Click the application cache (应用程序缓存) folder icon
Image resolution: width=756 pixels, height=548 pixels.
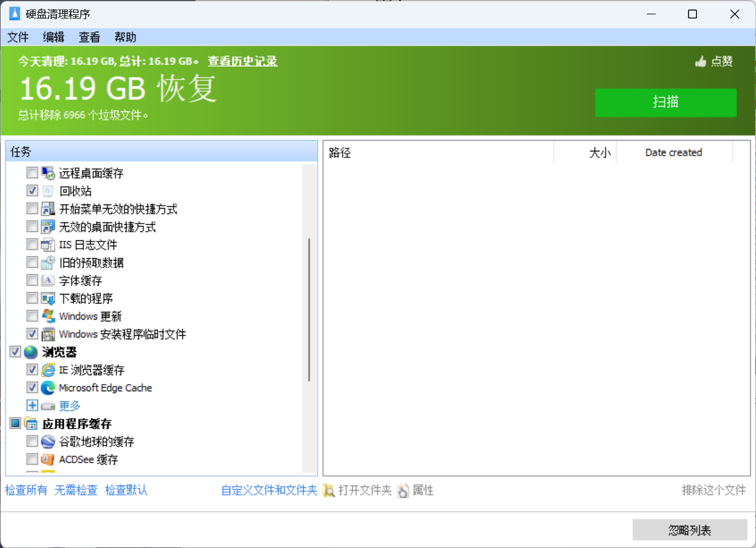click(31, 424)
